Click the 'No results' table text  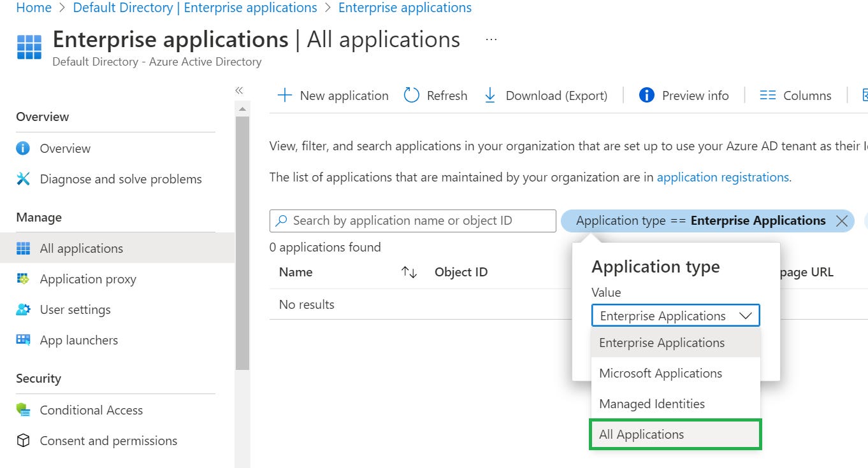click(x=307, y=304)
